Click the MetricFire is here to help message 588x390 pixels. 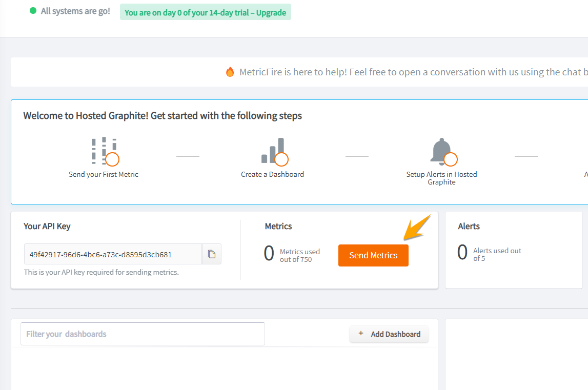click(413, 72)
